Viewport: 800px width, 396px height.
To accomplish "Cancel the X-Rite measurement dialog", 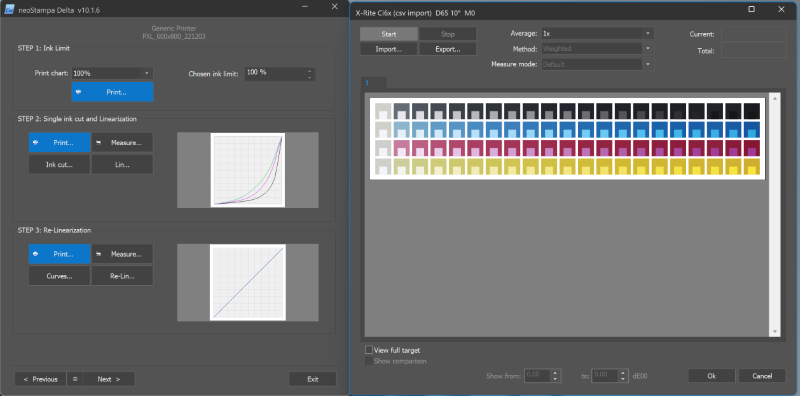I will [762, 376].
